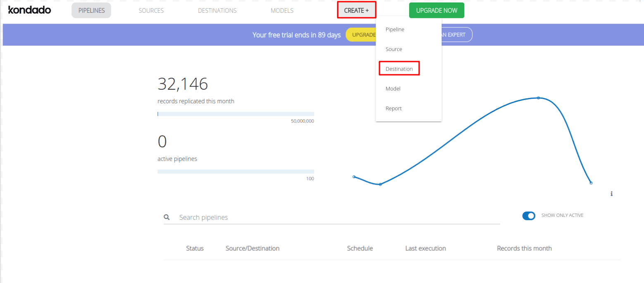This screenshot has height=283, width=644.
Task: Select Pipeline from the Create menu
Action: (x=395, y=29)
